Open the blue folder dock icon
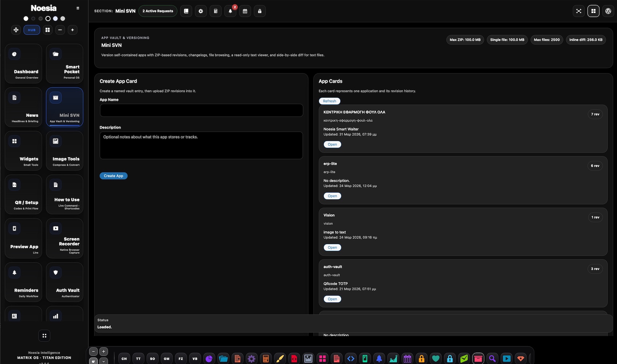This screenshot has width=617, height=364. 223,359
